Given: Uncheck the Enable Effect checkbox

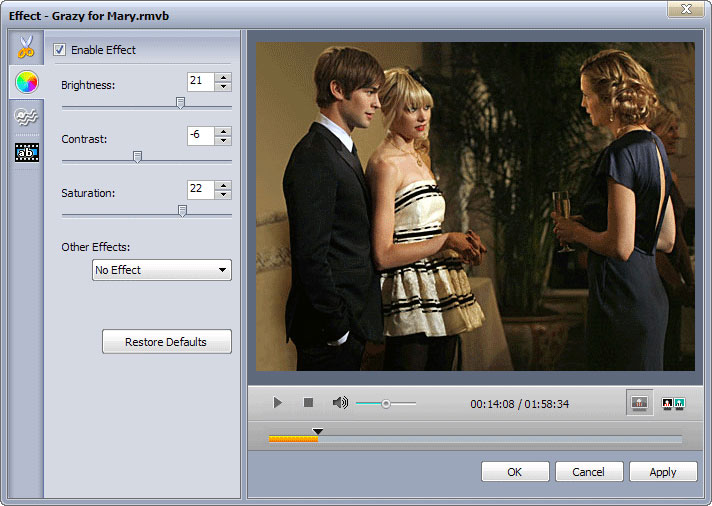Looking at the screenshot, I should pyautogui.click(x=59, y=50).
